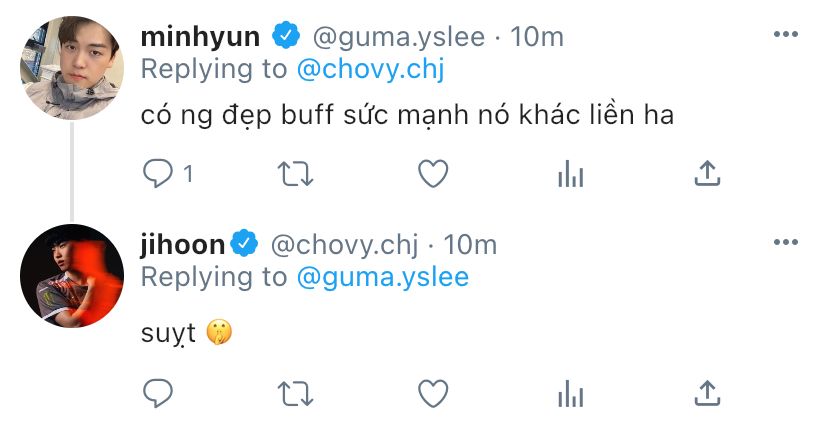Open jihoon's profile picture
Viewport: 828px width, 423px height.
[72, 276]
